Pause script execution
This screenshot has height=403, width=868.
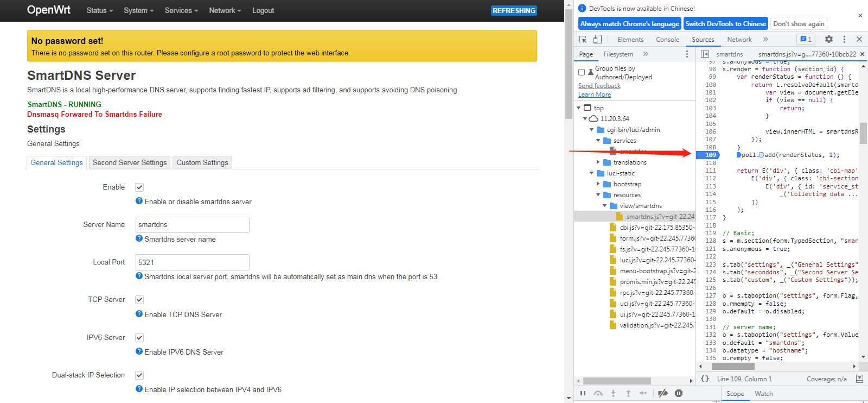click(583, 393)
